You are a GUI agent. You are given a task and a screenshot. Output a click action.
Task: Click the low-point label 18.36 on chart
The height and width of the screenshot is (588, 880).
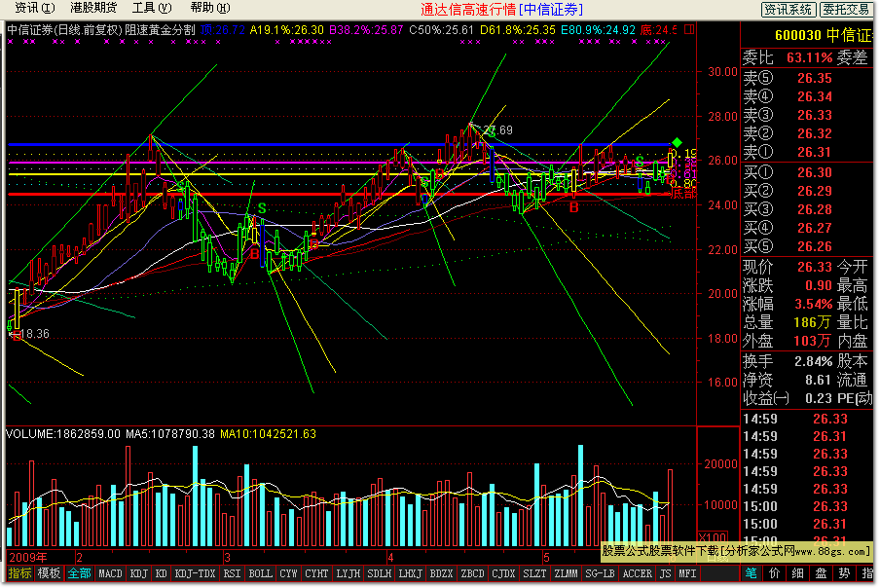[x=35, y=334]
